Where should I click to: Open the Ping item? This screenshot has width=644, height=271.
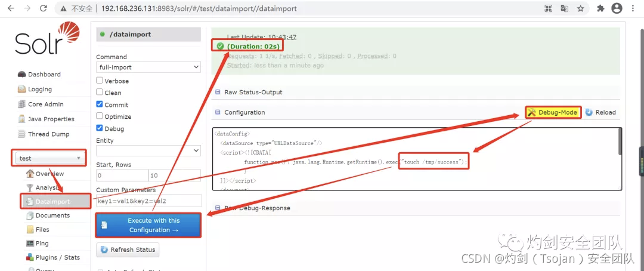coord(42,244)
